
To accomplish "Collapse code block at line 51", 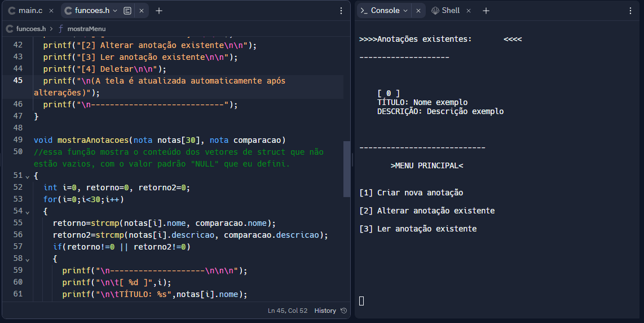I will tap(27, 176).
